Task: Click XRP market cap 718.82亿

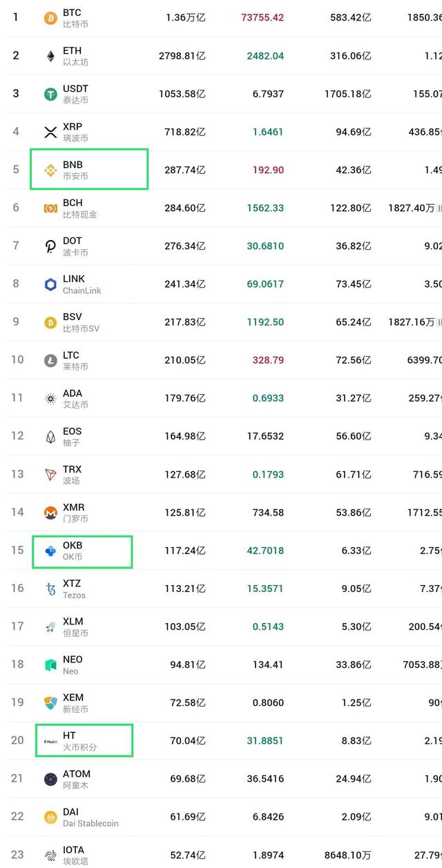Action: (186, 132)
